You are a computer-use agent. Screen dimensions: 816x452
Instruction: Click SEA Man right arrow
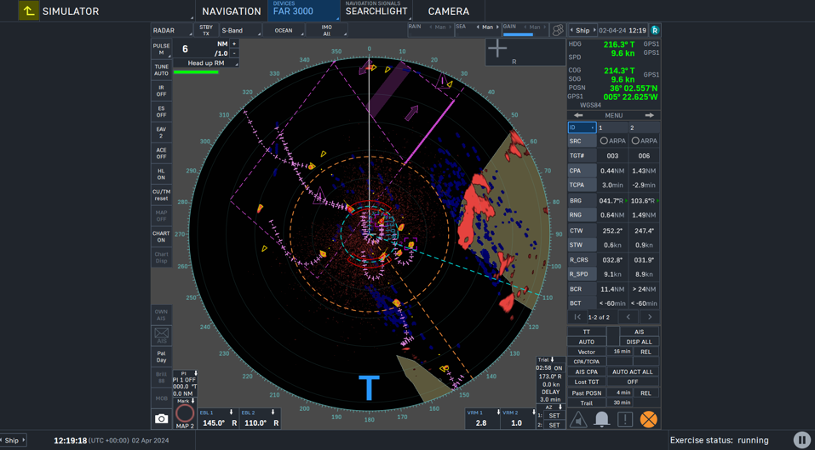[x=497, y=27]
